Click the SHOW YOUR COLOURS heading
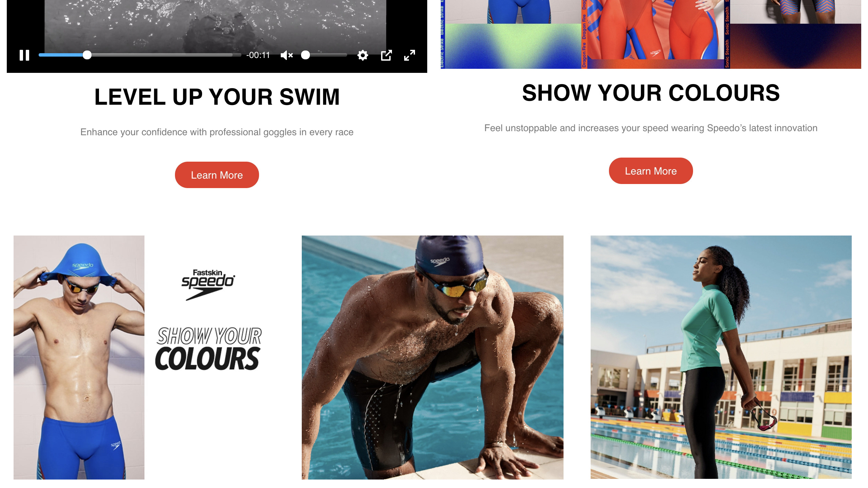 point(651,93)
